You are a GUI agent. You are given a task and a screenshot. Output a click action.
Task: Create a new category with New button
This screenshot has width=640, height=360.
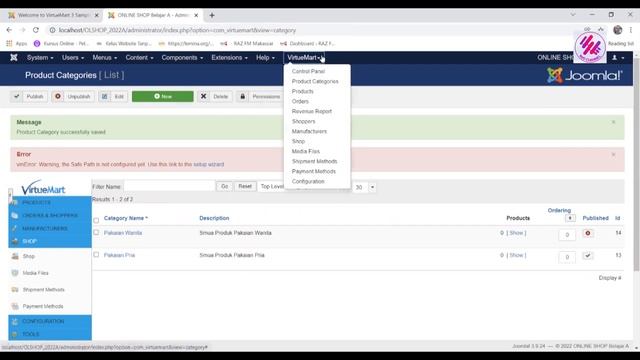pyautogui.click(x=162, y=96)
